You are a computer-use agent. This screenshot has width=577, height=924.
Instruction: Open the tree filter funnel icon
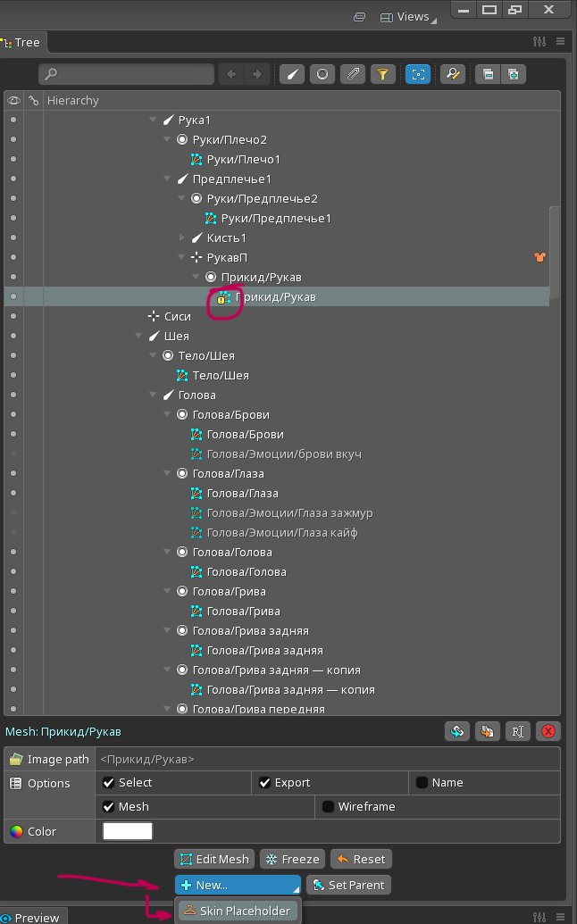(383, 74)
